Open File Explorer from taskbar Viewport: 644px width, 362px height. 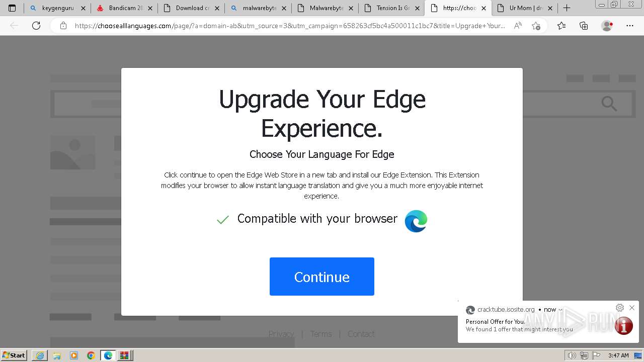57,355
